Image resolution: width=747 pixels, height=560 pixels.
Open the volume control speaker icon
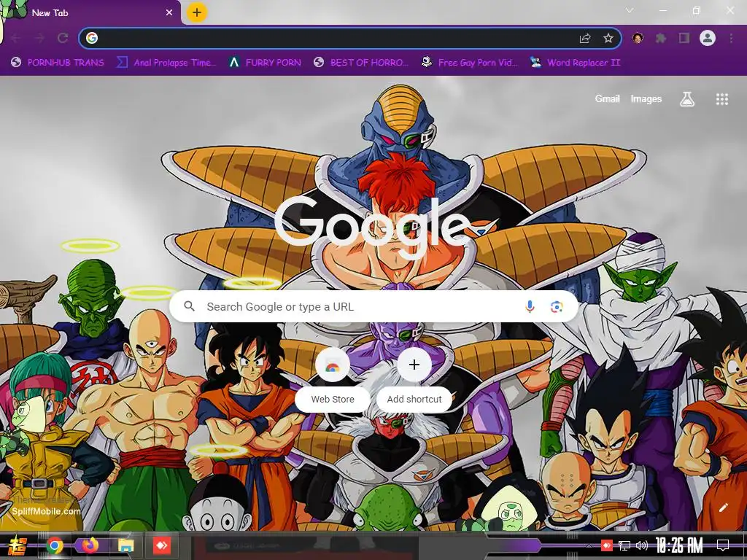[642, 545]
